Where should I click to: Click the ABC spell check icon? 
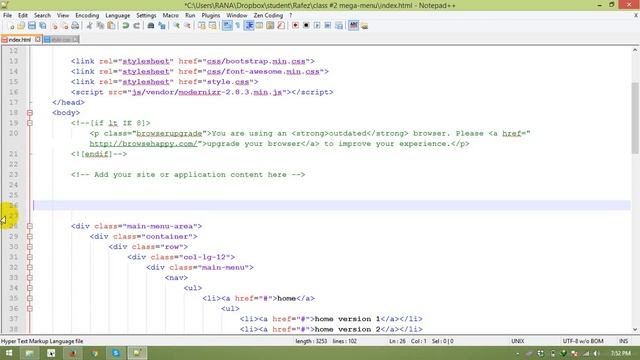tap(353, 26)
